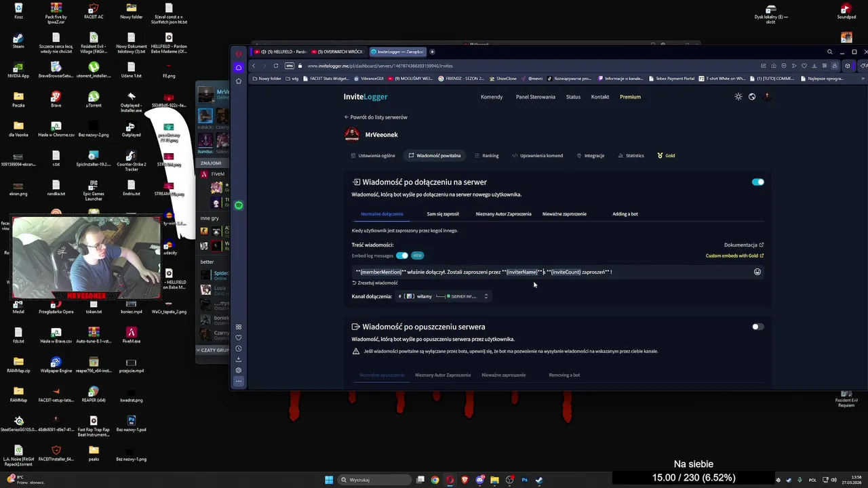
Task: Select Uprawnienia komend tab
Action: (x=538, y=156)
